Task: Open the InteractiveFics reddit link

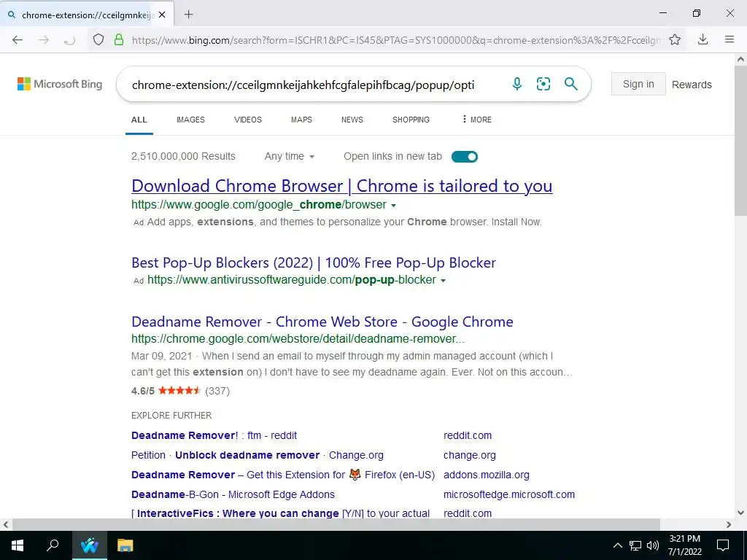Action: coord(280,513)
